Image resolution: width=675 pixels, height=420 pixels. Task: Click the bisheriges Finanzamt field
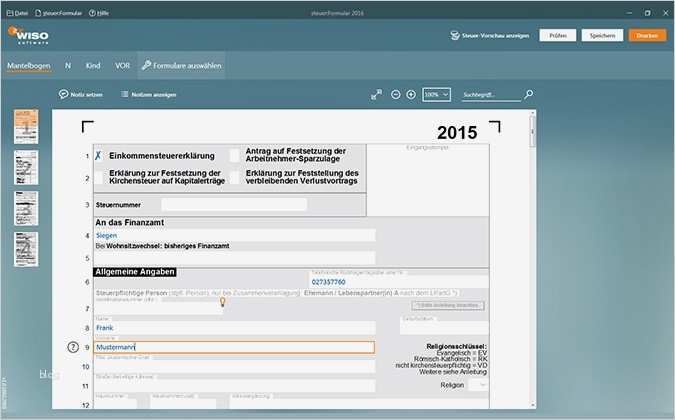(235, 258)
